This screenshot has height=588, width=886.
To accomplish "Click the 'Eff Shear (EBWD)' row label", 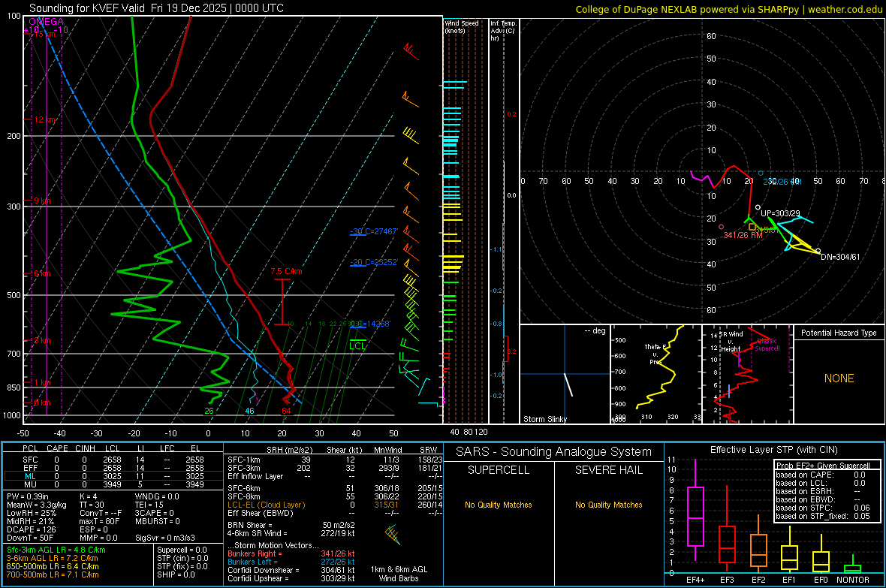I will pyautogui.click(x=261, y=514).
